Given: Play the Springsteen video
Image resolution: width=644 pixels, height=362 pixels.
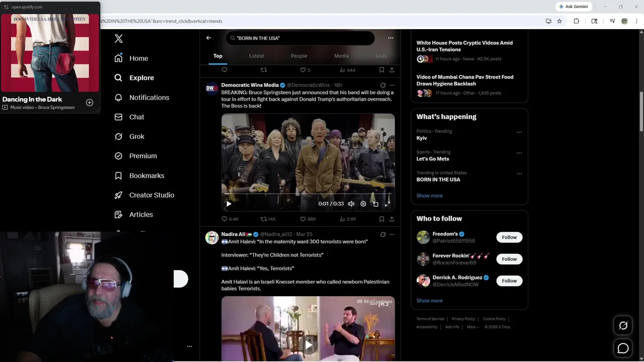Looking at the screenshot, I should (229, 204).
